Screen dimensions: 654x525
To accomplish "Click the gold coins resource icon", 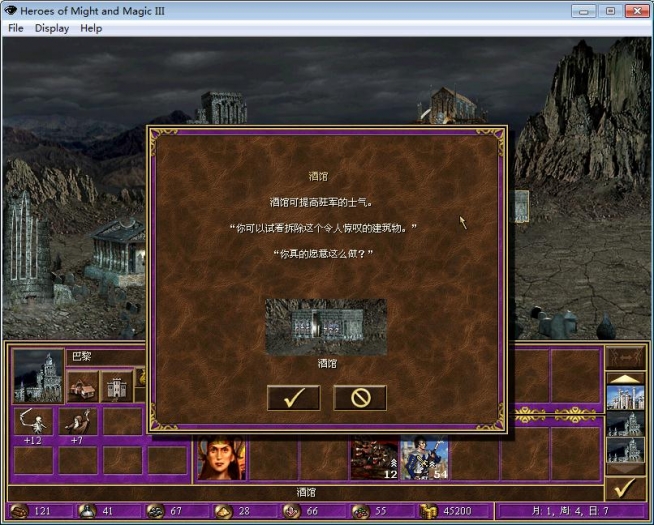I will tap(428, 511).
